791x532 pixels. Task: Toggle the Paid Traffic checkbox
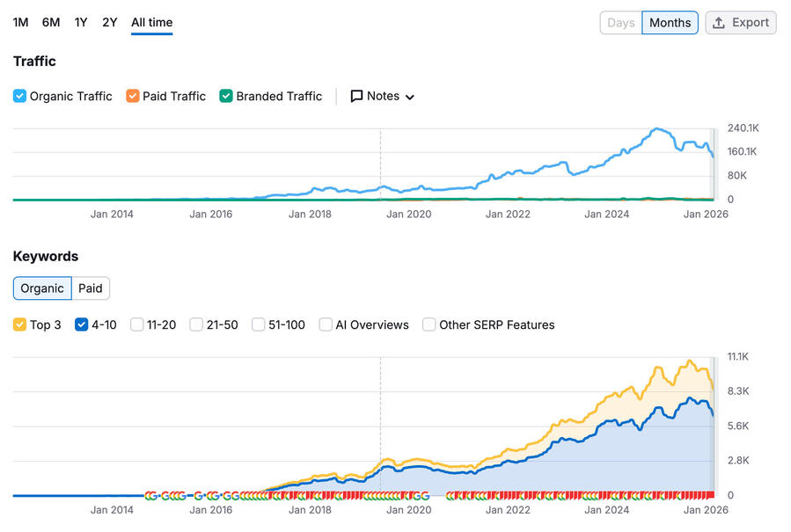coord(133,97)
